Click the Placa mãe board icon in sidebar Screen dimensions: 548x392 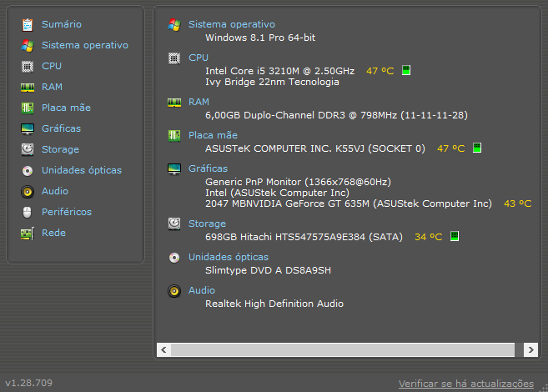tap(28, 108)
